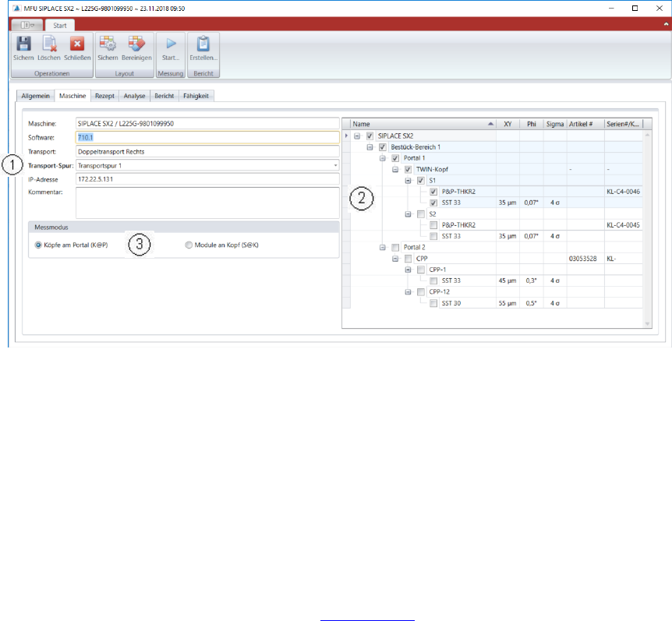This screenshot has height=621, width=672.
Task: Collapse the CPP-12 node
Action: (x=408, y=292)
